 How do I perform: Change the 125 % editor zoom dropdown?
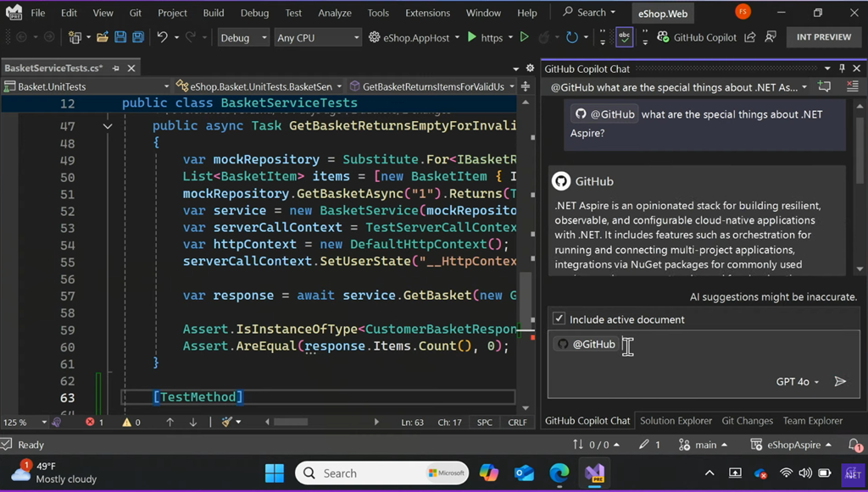point(25,422)
